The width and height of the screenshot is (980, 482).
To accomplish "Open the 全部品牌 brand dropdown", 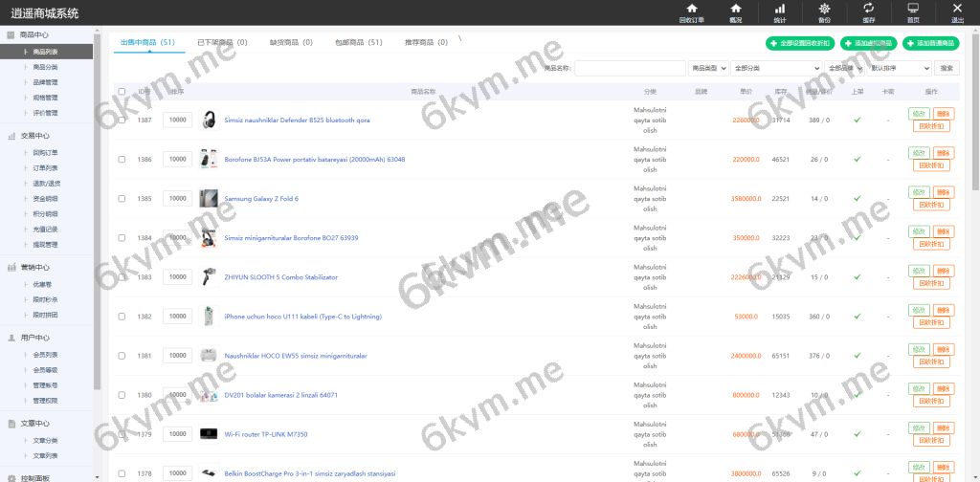I will 844,68.
